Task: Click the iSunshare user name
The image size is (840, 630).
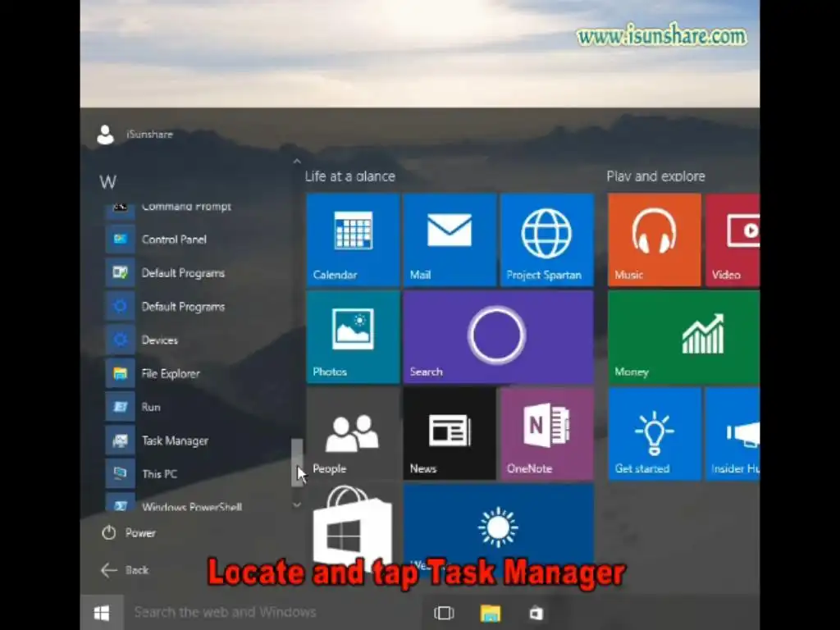Action: tap(149, 135)
